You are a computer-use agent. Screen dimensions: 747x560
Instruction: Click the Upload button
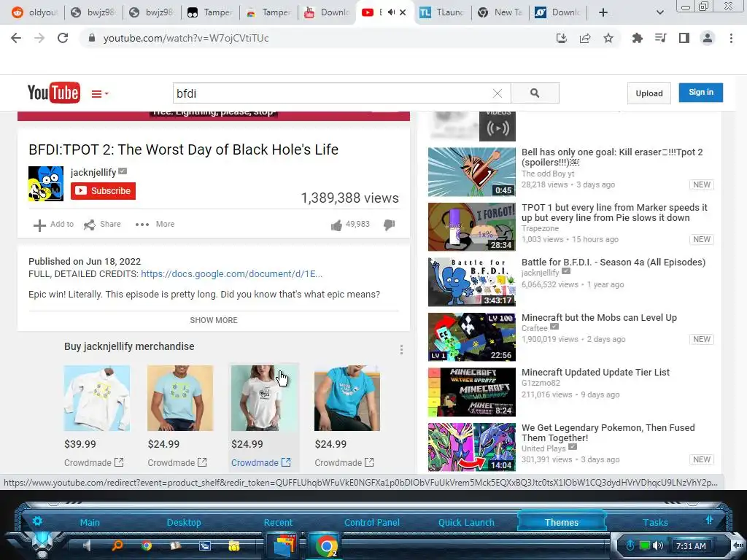click(649, 93)
